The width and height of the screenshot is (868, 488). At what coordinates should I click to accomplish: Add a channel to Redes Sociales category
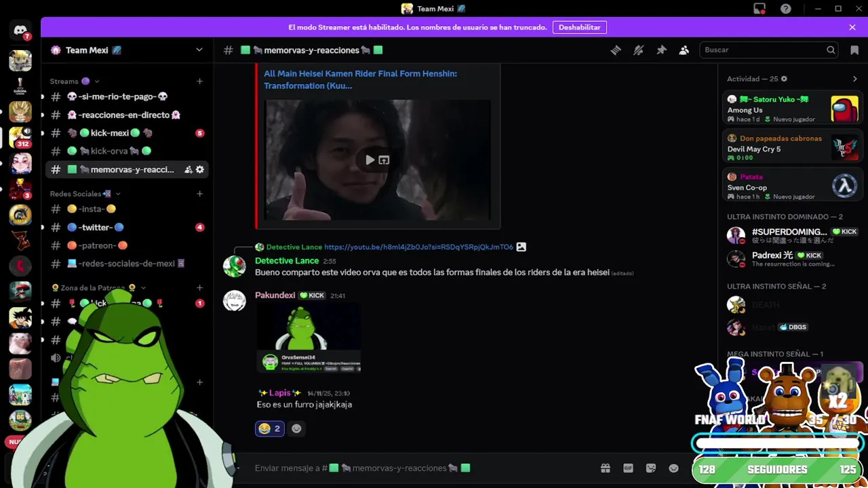coord(199,194)
